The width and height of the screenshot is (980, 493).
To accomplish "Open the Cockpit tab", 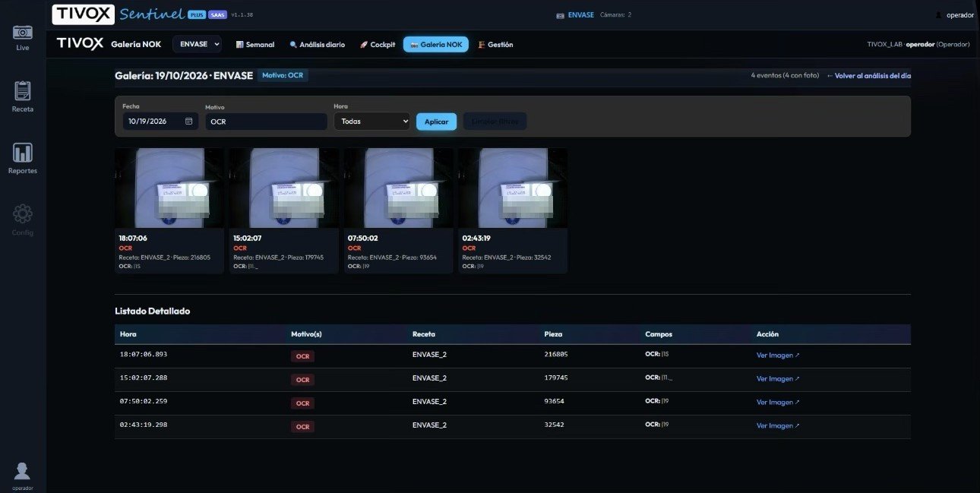I will point(378,45).
